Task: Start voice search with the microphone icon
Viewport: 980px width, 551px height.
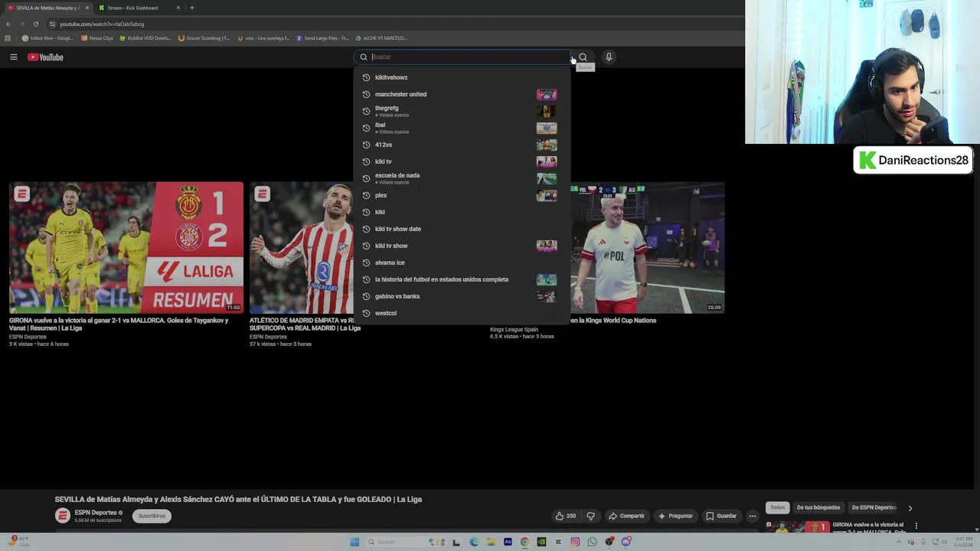Action: 609,57
